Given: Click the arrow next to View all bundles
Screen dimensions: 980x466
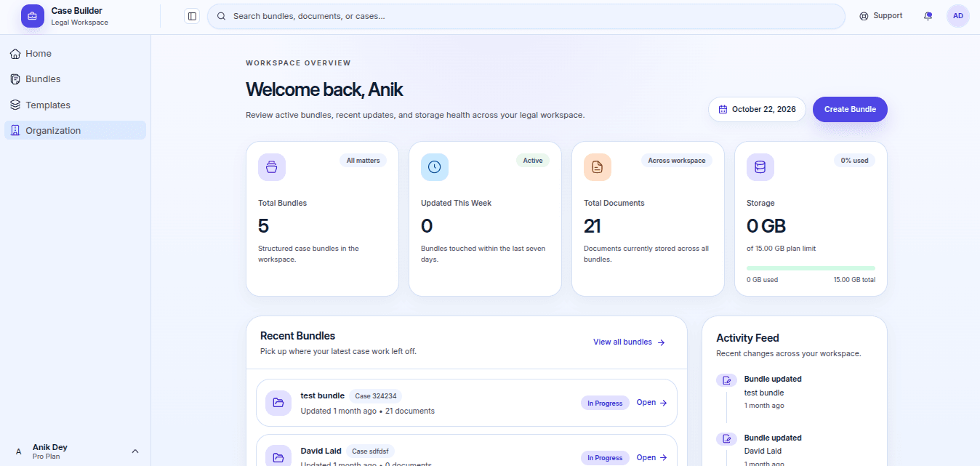Looking at the screenshot, I should click(661, 342).
